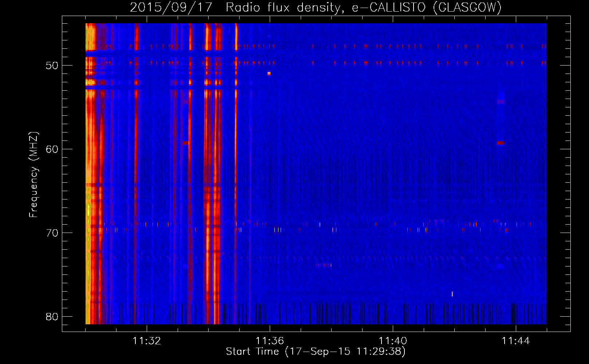Click the orange spot near 51 MHz at 11:36

269,74
